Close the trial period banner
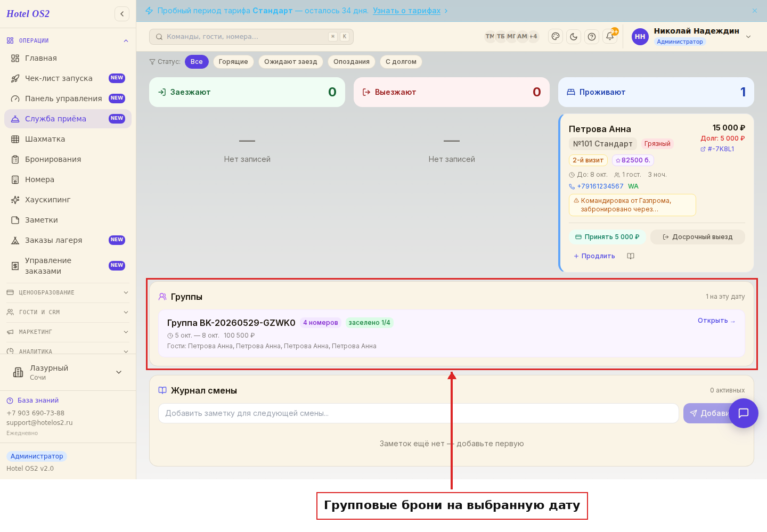 (755, 11)
